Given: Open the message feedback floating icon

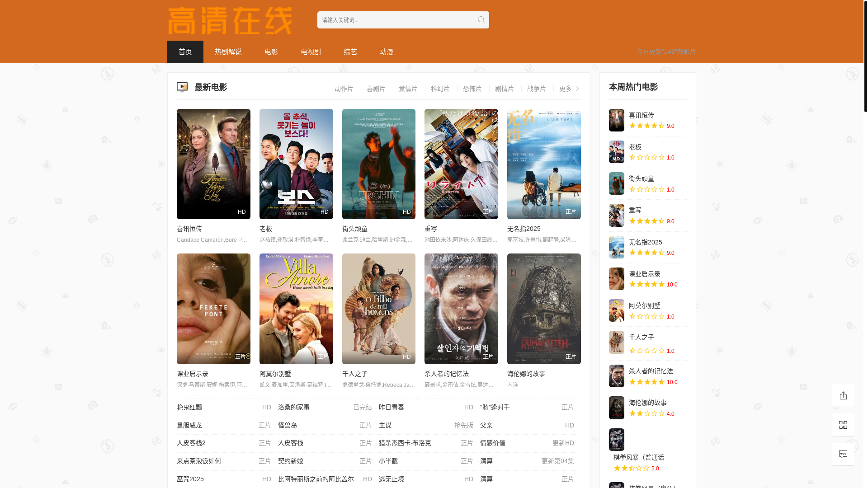Looking at the screenshot, I should (843, 454).
